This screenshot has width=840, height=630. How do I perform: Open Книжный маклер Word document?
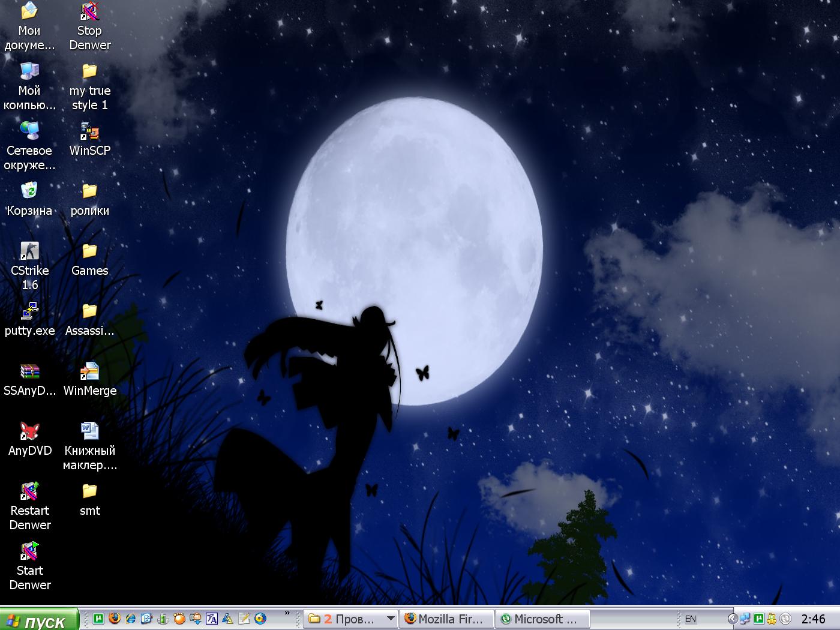90,446
